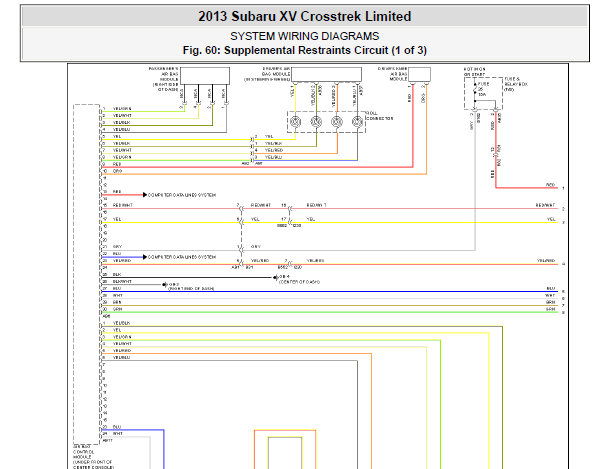Click pin 3 "YEL/BLK" on the upper connector
Image resolution: width=600 pixels, height=469 pixels.
[122, 122]
